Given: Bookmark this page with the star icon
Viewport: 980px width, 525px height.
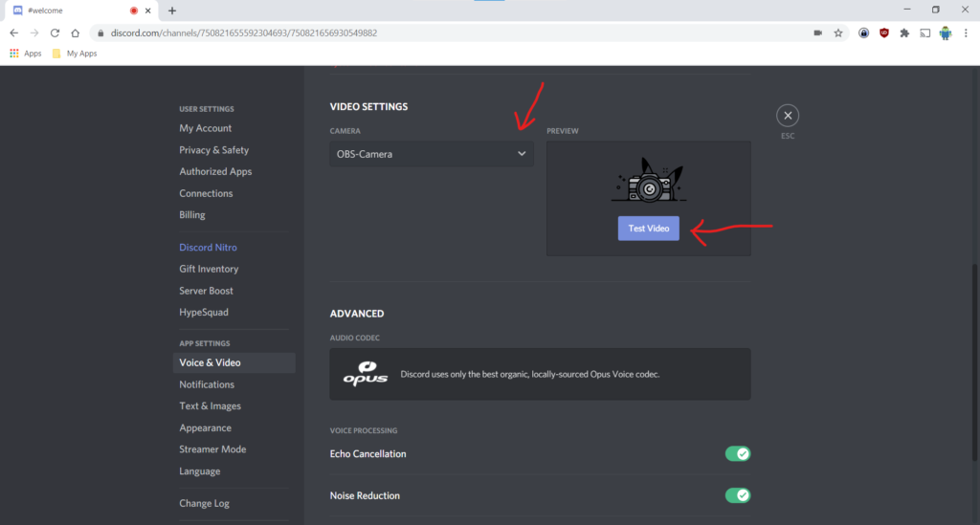Looking at the screenshot, I should (838, 33).
